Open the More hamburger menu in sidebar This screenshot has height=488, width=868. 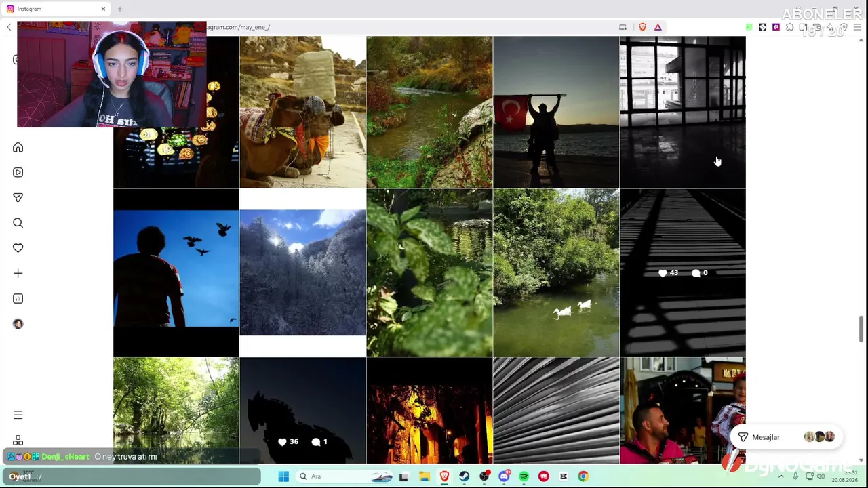click(x=18, y=415)
